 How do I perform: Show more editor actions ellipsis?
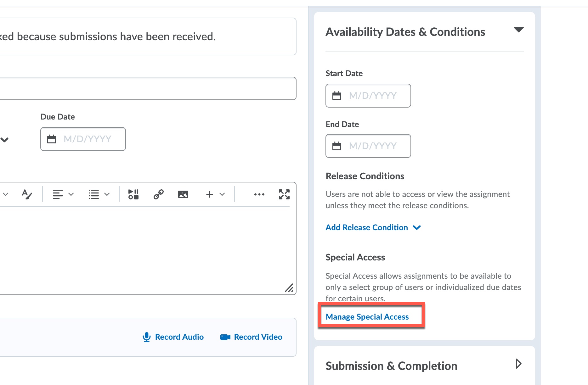click(x=259, y=194)
